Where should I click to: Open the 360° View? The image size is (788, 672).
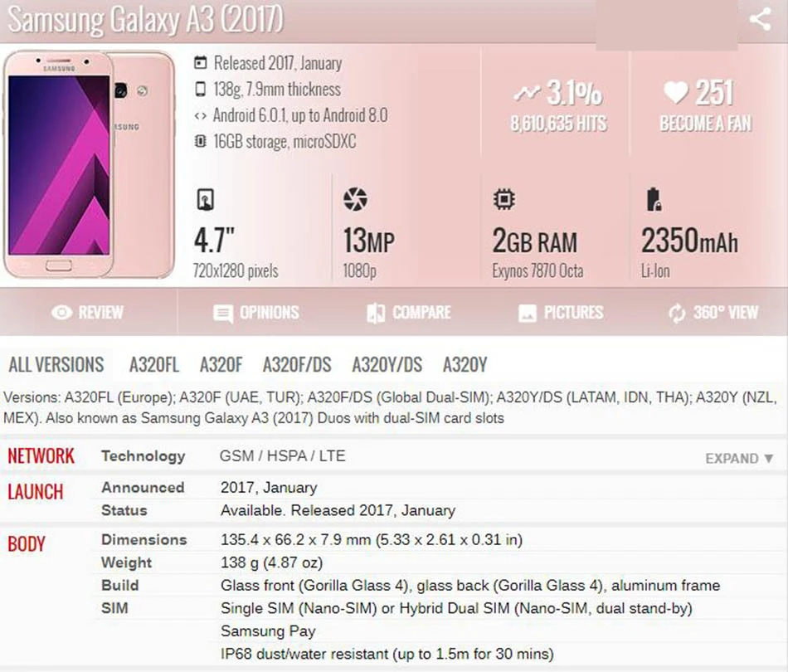point(713,313)
